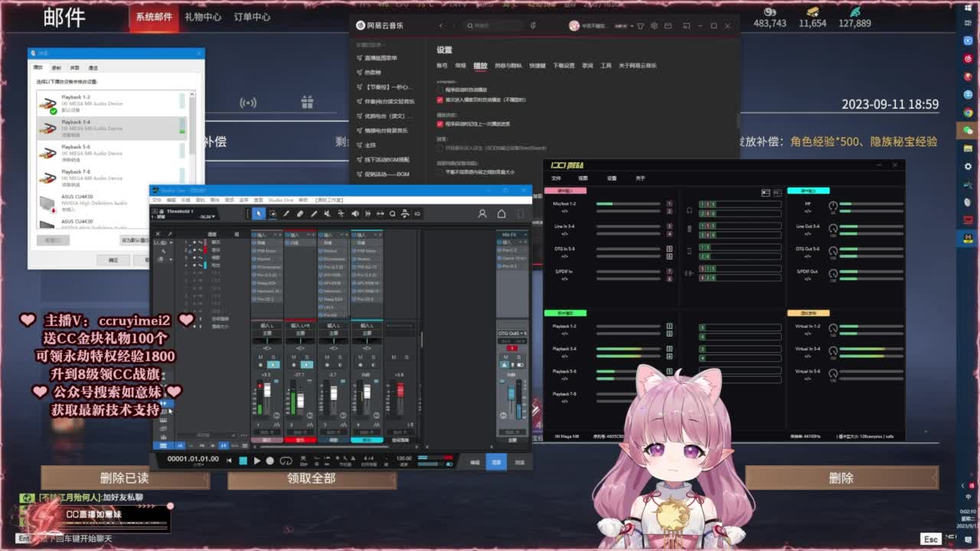
Task: Uncheck 首次进入播客页时自动播放 in NetEase settings
Action: point(439,99)
